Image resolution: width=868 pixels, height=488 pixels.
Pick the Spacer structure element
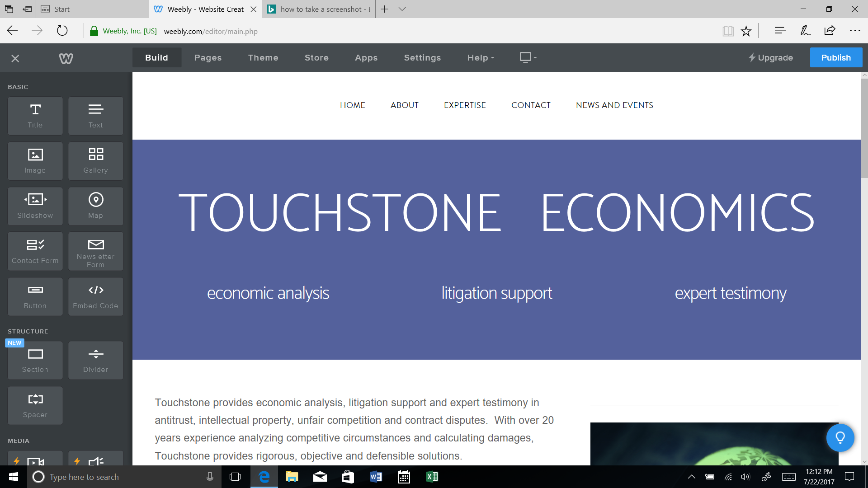click(35, 405)
